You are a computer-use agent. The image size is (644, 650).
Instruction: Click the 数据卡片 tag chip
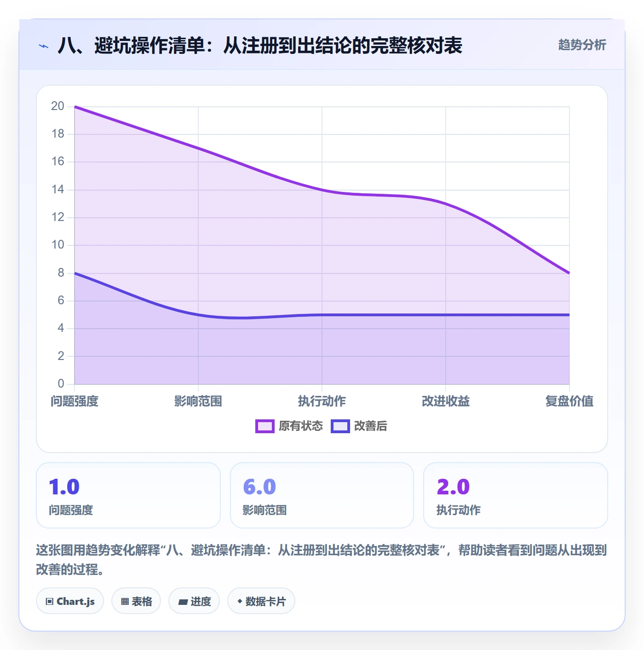[x=261, y=601]
